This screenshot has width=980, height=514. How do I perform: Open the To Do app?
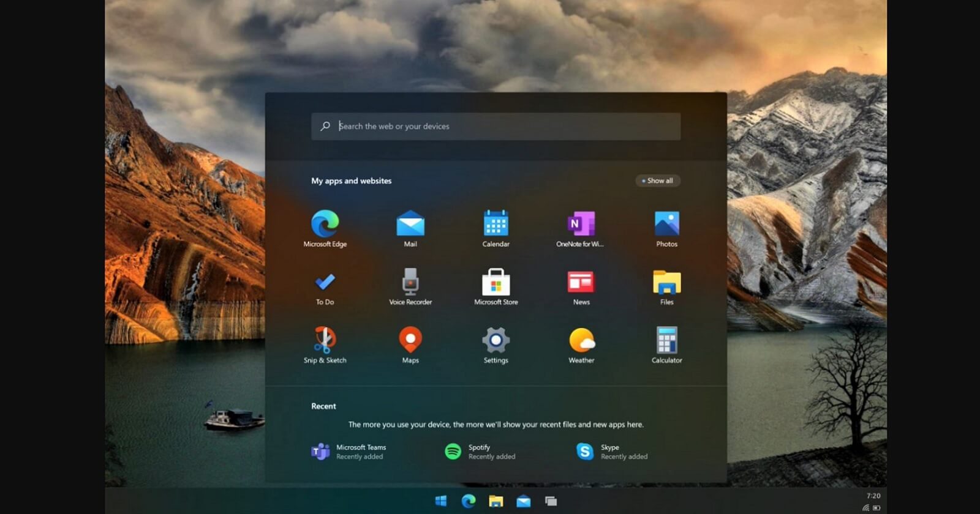325,286
